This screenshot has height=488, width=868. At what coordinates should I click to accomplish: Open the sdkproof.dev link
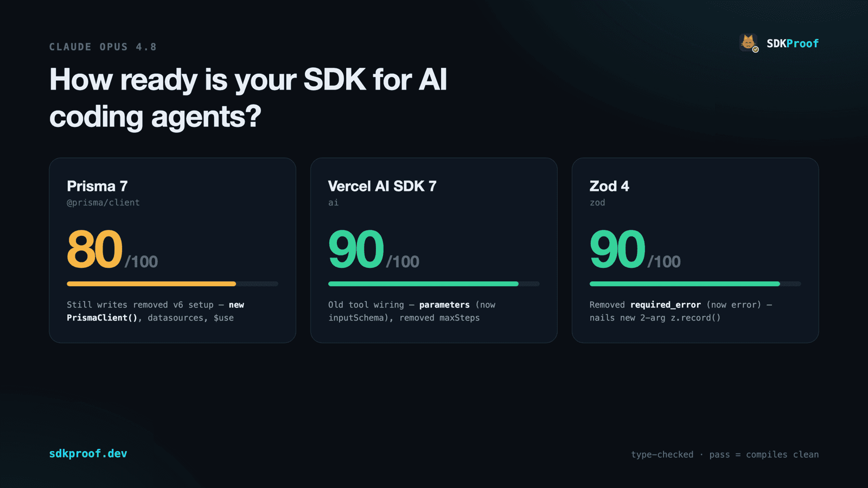tap(88, 453)
